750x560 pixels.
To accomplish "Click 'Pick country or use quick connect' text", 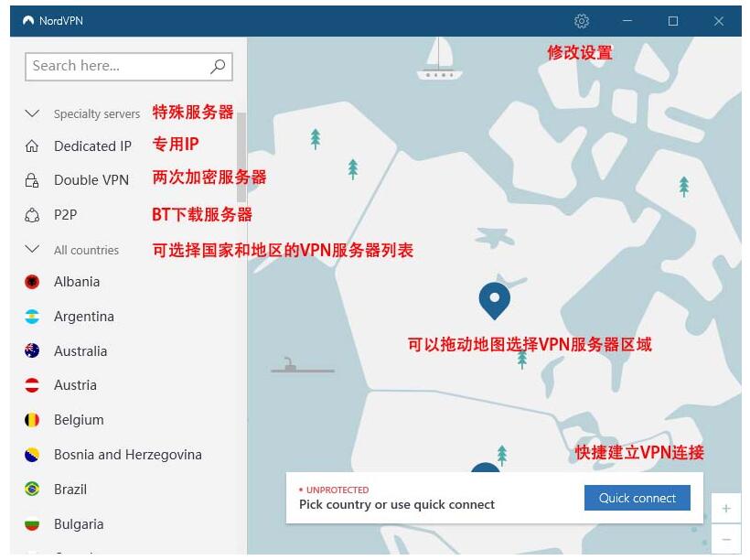I will [397, 504].
